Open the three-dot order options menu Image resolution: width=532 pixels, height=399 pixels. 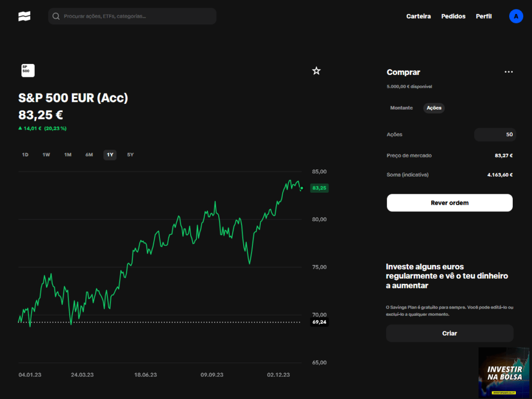pos(509,72)
